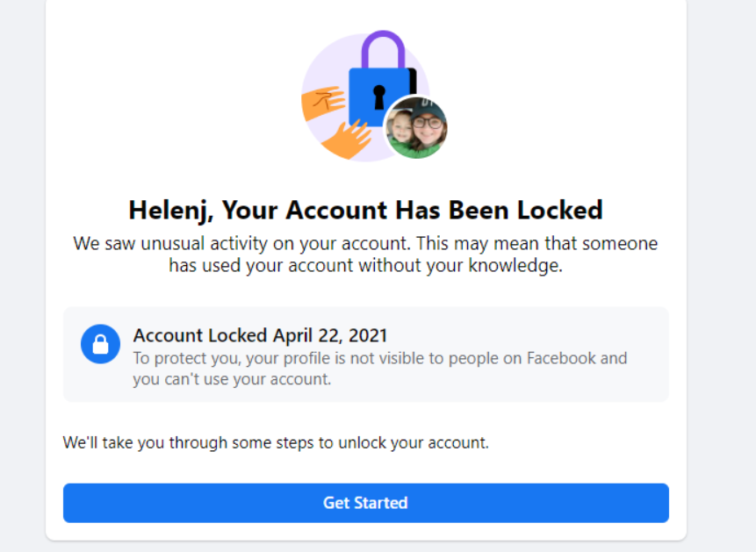The width and height of the screenshot is (756, 552).
Task: Click the "Your Account Has Been Locked" heading
Action: click(413, 211)
